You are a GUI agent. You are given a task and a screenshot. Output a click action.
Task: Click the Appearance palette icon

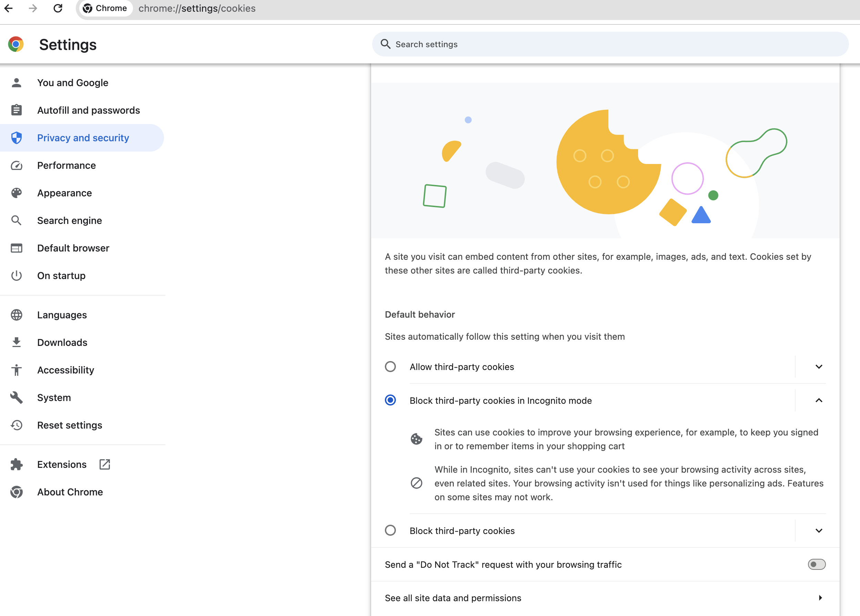(16, 193)
